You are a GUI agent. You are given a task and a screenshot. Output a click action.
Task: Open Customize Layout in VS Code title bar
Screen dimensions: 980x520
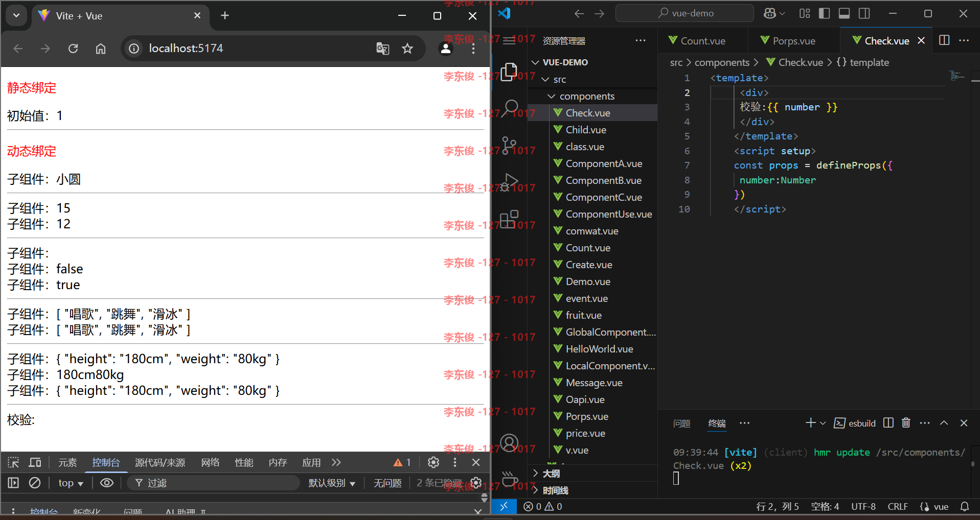[x=805, y=14]
